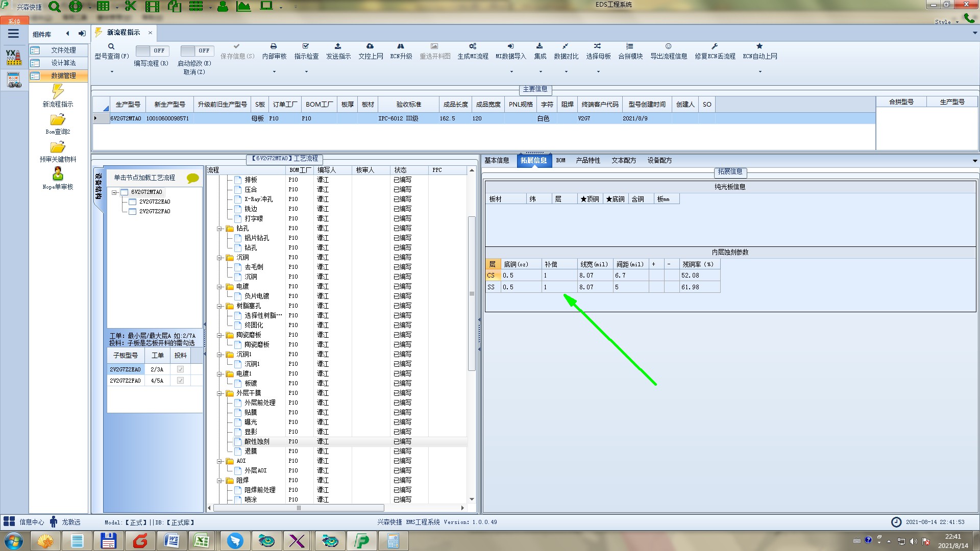Open the Nope单审核 person icon
The image size is (980, 551).
click(x=58, y=174)
